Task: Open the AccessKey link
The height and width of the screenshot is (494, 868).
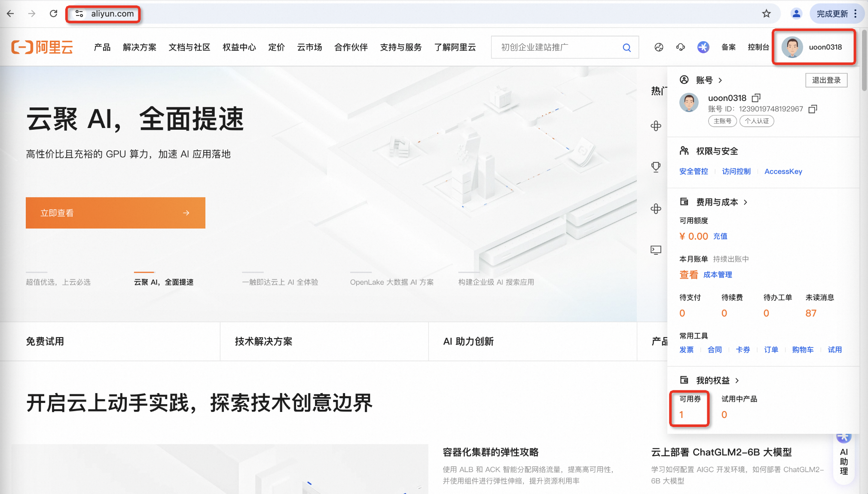Action: 783,171
